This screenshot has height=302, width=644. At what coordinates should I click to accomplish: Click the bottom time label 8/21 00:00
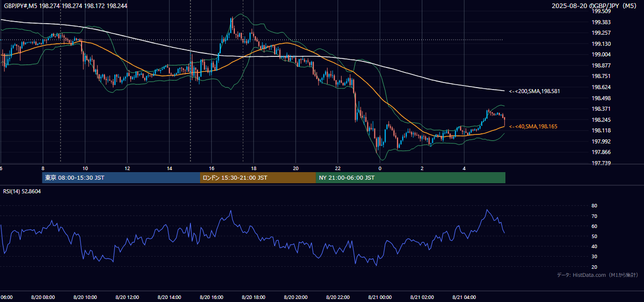[x=380, y=297]
